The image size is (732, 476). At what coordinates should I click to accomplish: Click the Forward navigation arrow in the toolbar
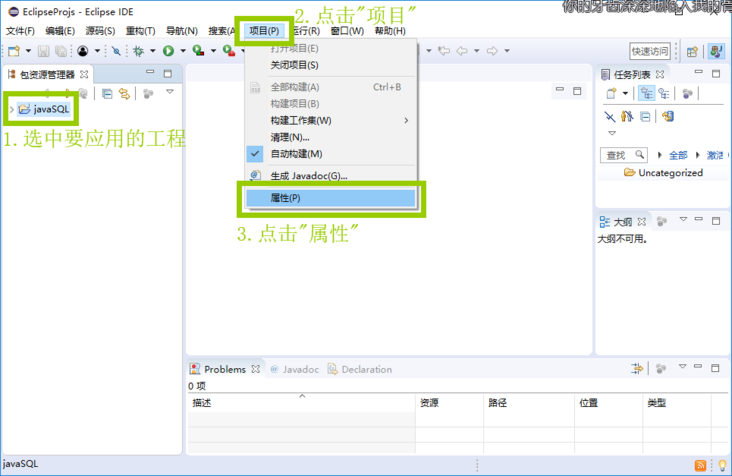(492, 50)
